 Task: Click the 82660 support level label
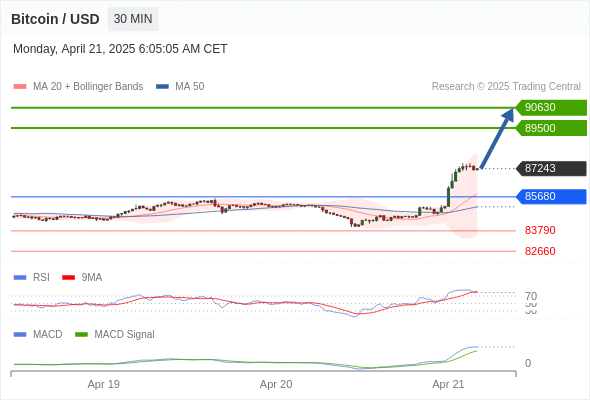point(540,251)
